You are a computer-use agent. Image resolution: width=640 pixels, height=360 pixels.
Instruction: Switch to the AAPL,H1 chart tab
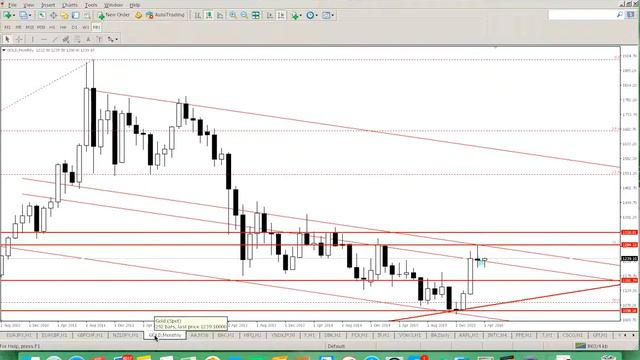[468, 335]
